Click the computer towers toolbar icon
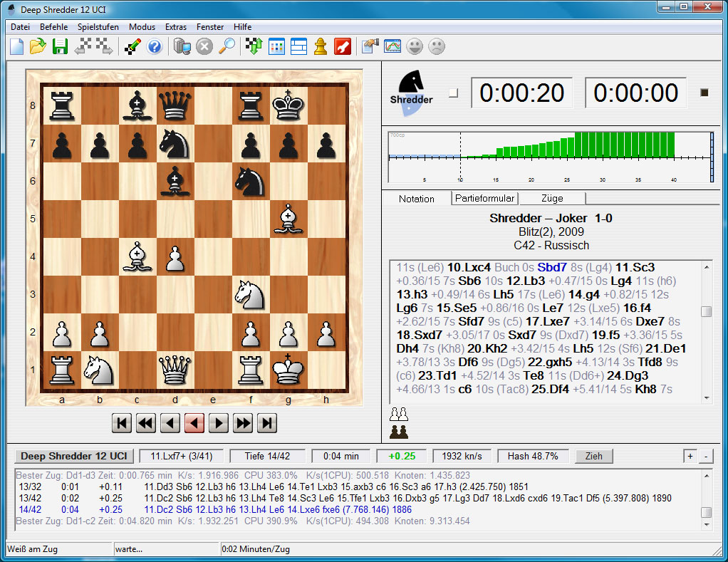This screenshot has width=728, height=562. tap(182, 46)
